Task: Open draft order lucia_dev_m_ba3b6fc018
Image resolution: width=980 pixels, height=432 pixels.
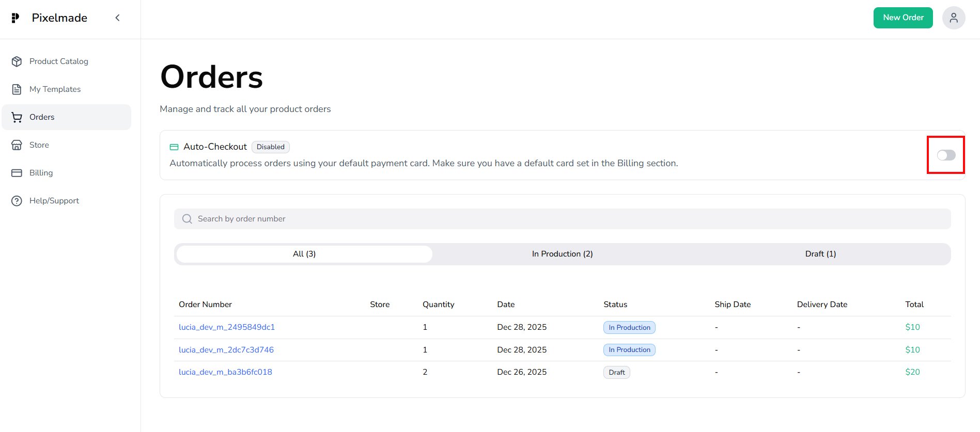Action: [x=225, y=372]
